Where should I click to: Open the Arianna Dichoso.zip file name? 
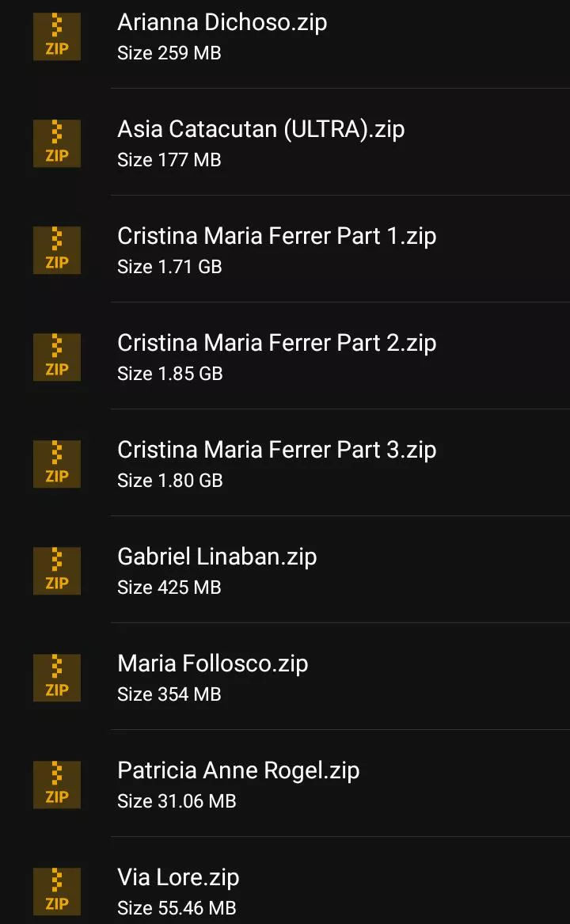click(222, 22)
